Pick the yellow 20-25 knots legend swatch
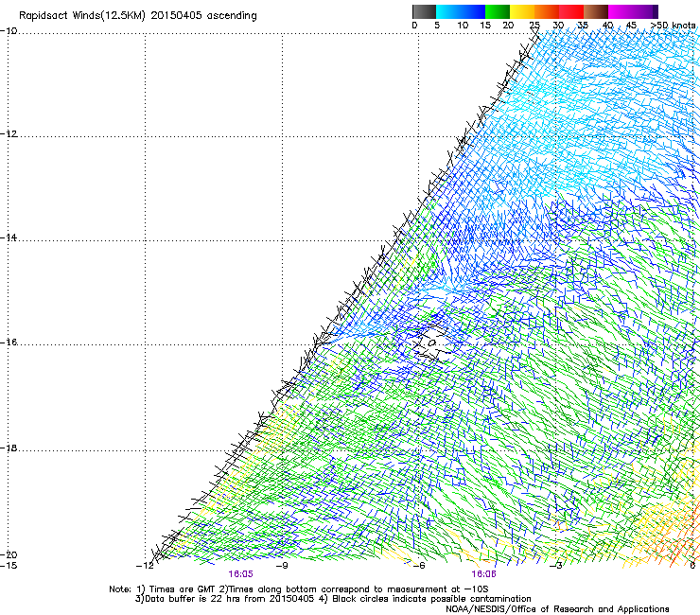The width and height of the screenshot is (700, 615). (x=522, y=11)
